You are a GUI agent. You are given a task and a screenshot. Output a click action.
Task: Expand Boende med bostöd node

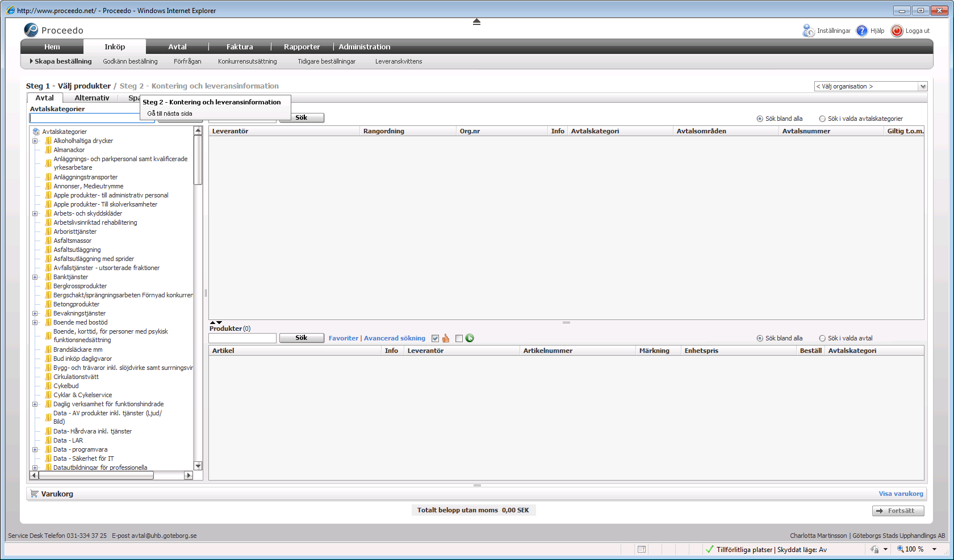click(x=35, y=322)
